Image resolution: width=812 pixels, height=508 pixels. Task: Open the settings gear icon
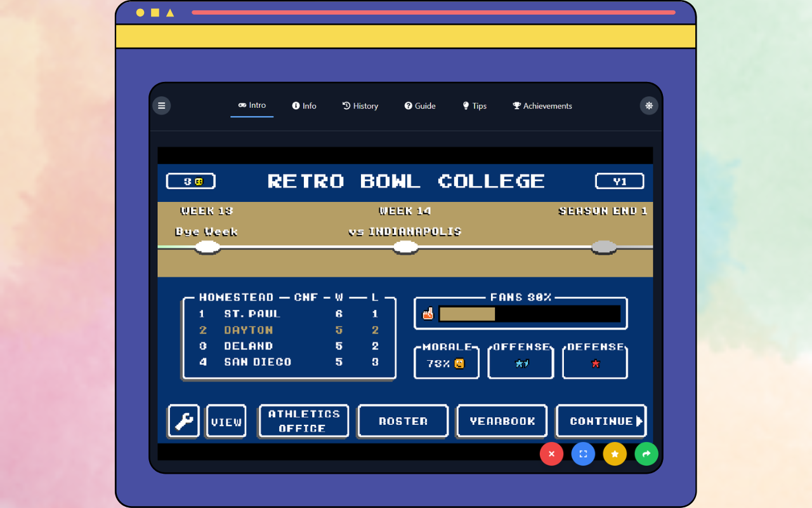click(x=648, y=105)
